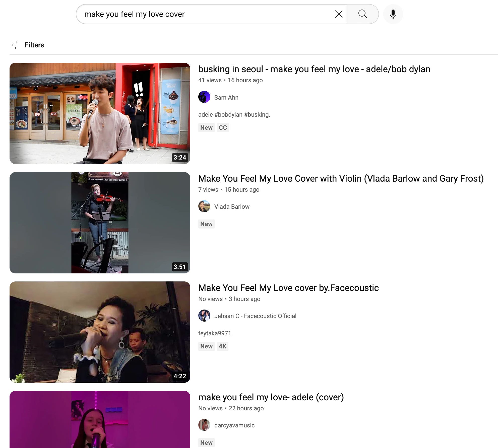
Task: Open adele (cover) video title
Action: [271, 397]
